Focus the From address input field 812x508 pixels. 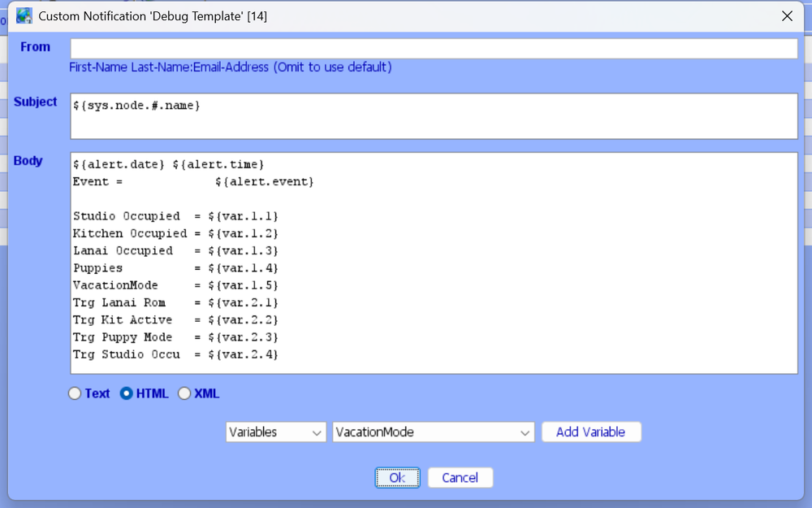pyautogui.click(x=434, y=49)
